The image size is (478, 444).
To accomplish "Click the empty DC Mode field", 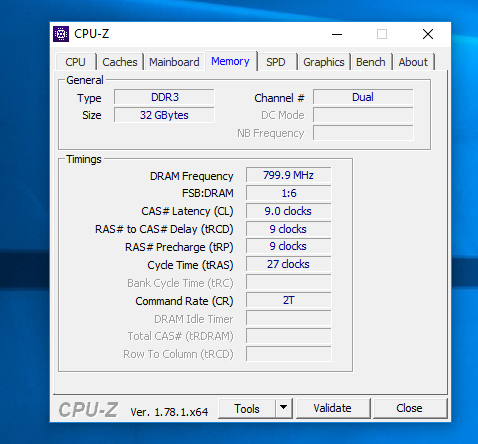I will (x=363, y=115).
